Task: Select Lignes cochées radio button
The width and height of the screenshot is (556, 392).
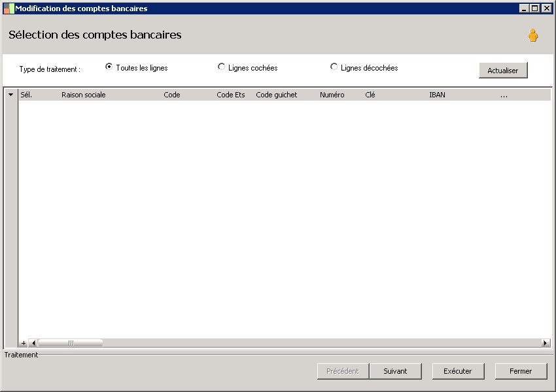Action: [221, 67]
